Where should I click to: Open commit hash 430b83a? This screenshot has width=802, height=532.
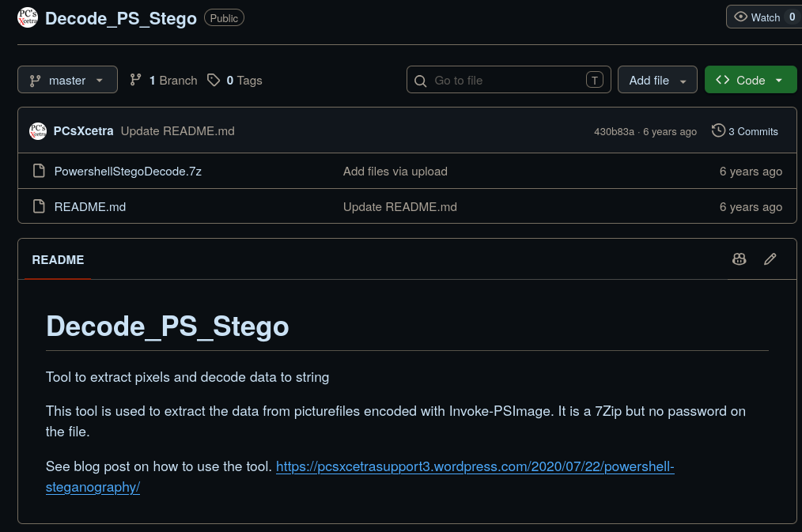[x=614, y=132]
